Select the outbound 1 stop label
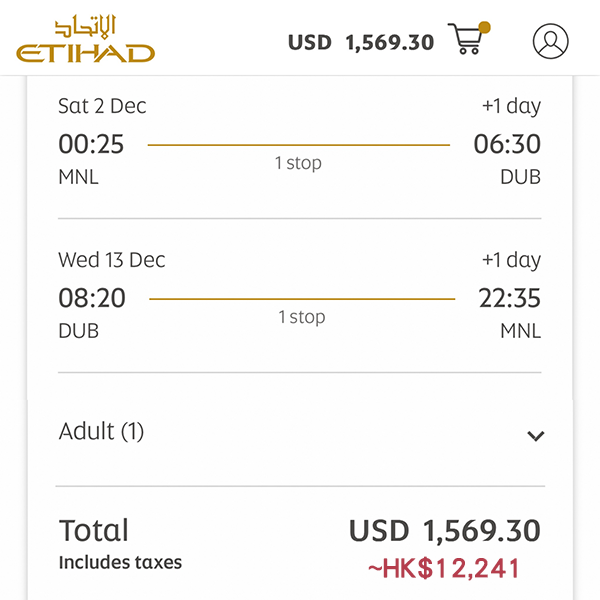600x600 pixels. (298, 163)
